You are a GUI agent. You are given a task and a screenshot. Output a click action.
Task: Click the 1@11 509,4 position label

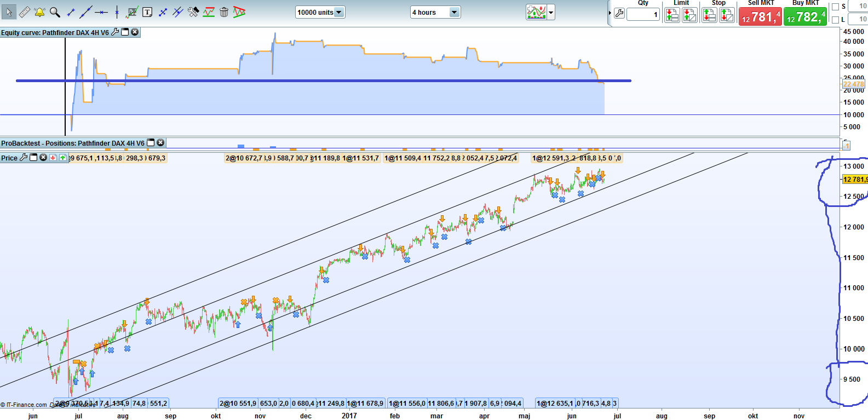403,158
